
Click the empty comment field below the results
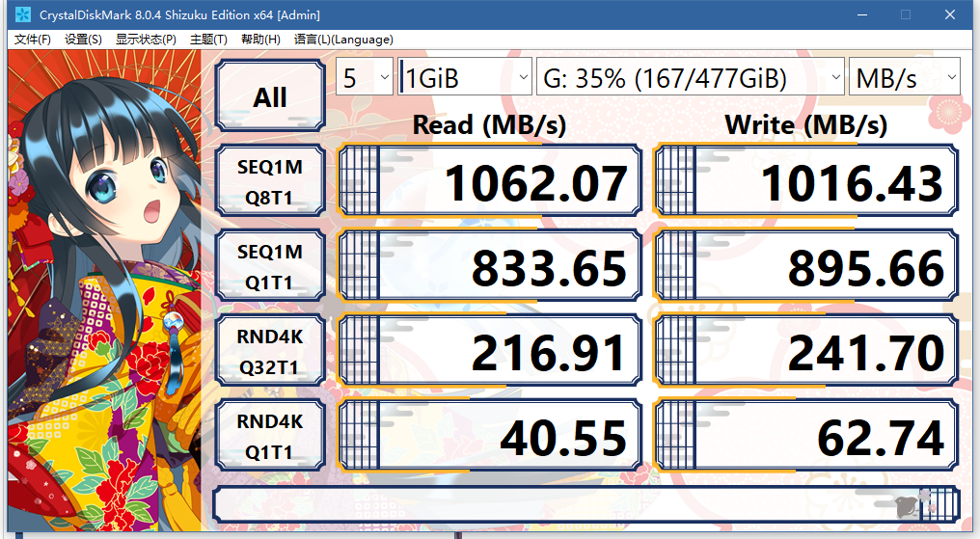point(586,504)
